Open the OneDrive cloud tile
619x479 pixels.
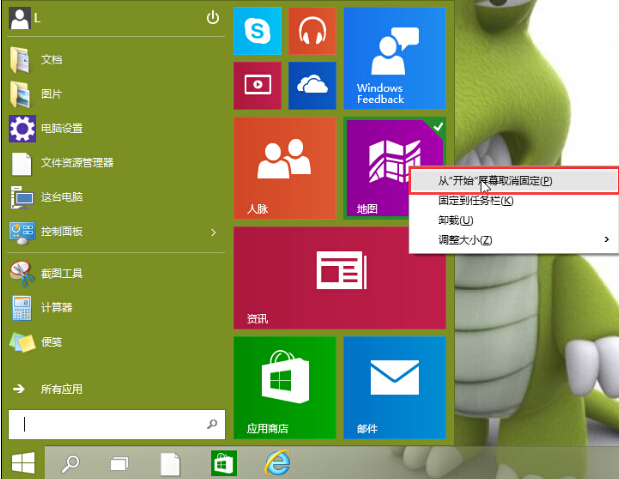312,86
